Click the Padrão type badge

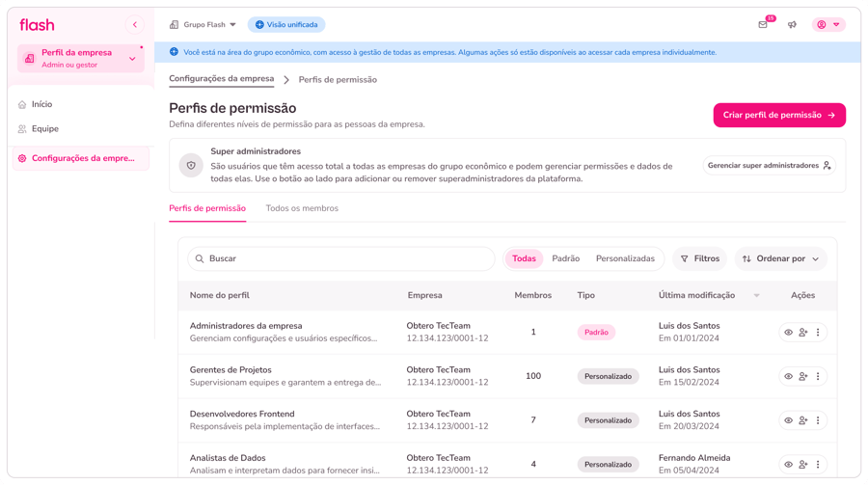click(x=596, y=333)
